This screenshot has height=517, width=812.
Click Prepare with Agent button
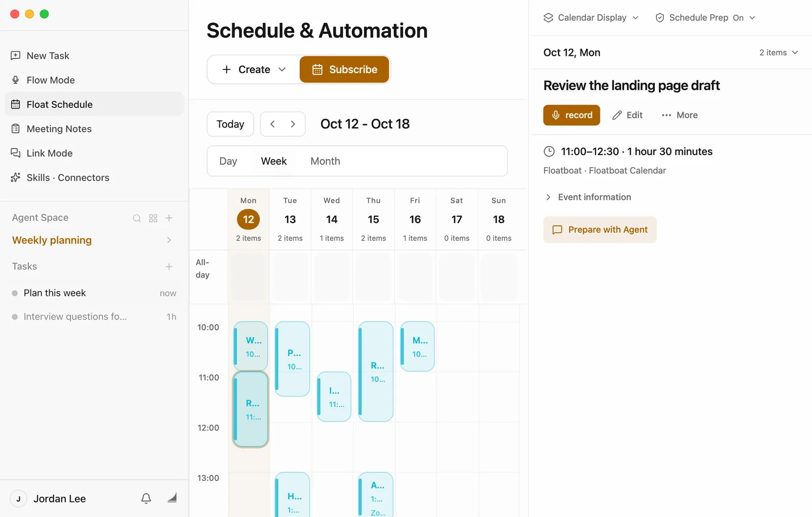pos(600,230)
